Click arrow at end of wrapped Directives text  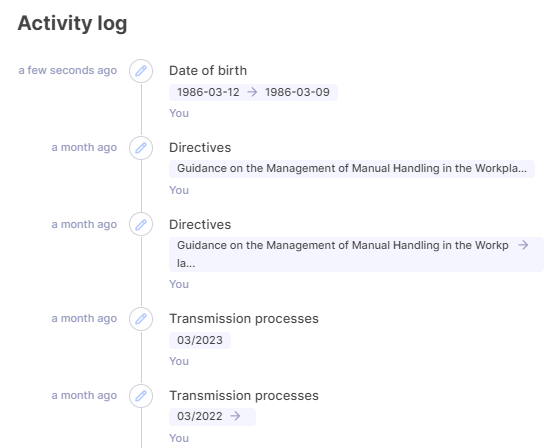point(523,245)
